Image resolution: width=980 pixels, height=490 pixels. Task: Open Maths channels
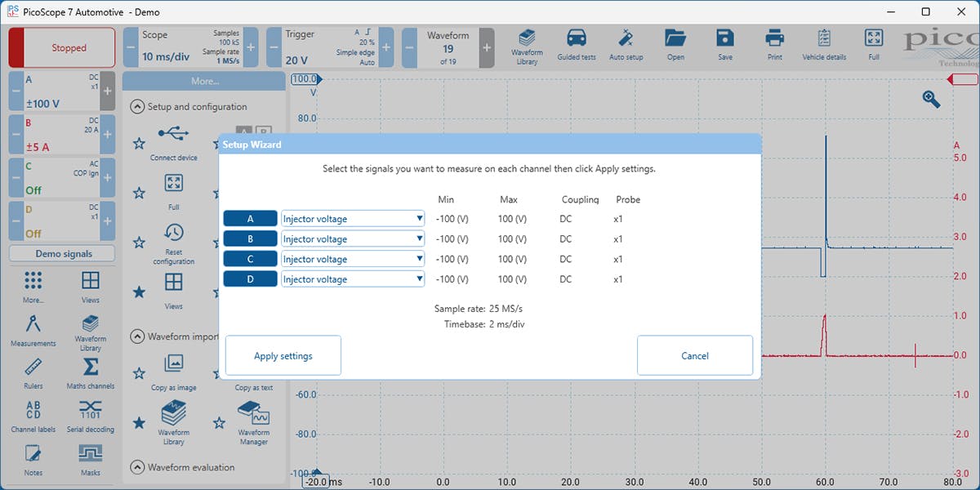pyautogui.click(x=90, y=372)
